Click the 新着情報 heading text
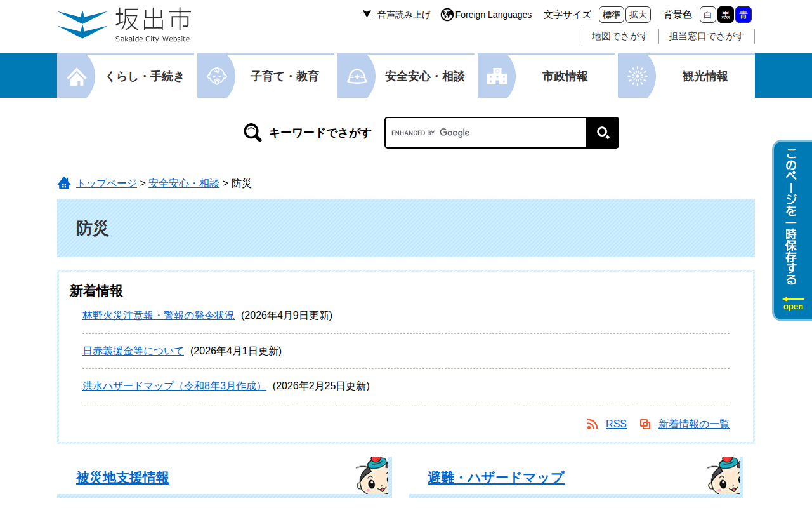 click(x=96, y=291)
